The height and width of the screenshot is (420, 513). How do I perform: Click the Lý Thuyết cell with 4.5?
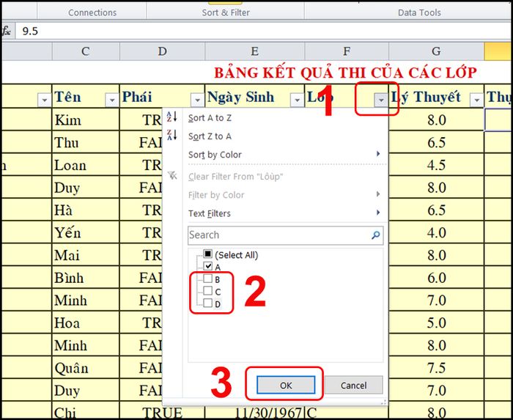[x=437, y=165]
